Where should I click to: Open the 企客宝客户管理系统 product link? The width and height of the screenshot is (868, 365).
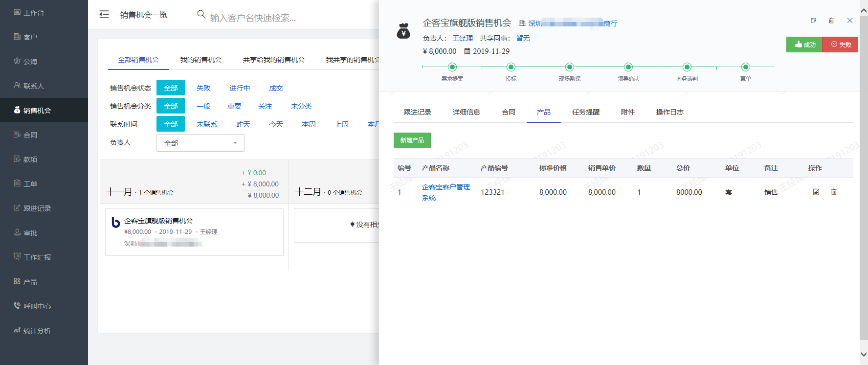click(446, 192)
